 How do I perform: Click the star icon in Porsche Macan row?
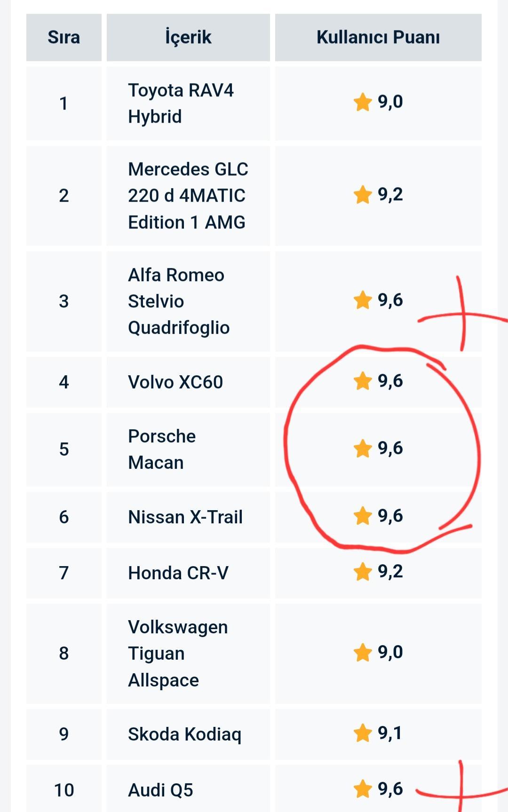click(363, 449)
